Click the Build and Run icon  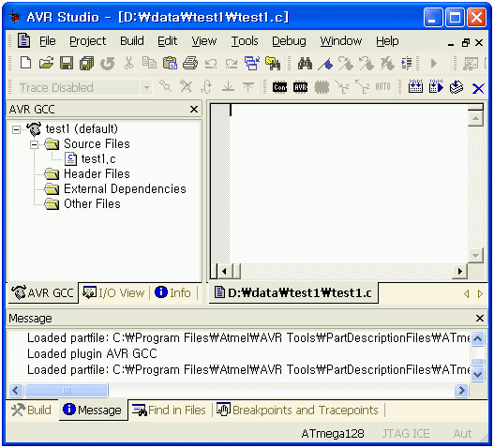(436, 86)
